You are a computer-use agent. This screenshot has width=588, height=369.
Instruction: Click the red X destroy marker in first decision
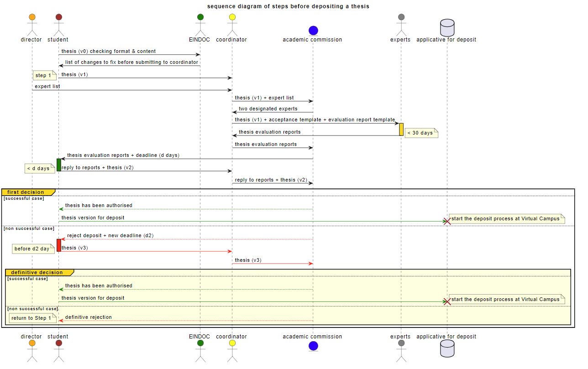(x=447, y=221)
